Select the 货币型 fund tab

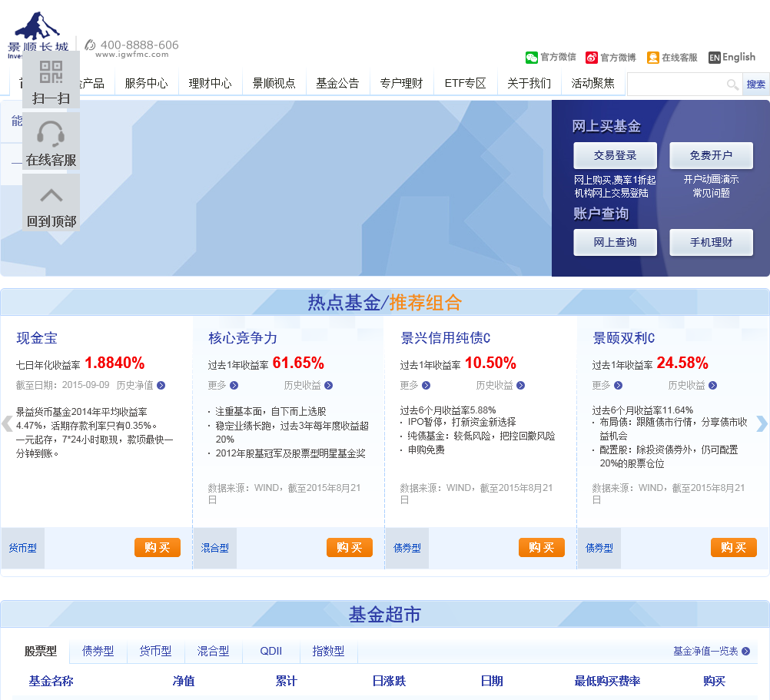[x=156, y=652]
